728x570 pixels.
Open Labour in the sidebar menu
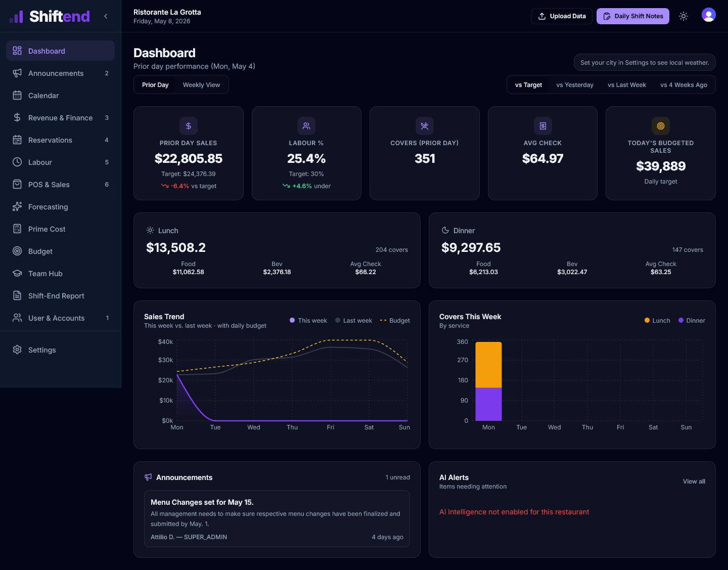coord(61,162)
